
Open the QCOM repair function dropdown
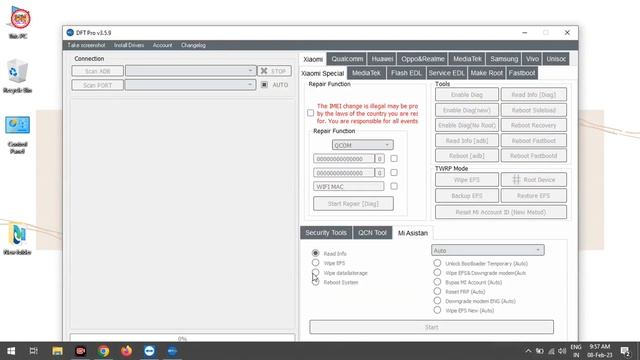coord(362,145)
